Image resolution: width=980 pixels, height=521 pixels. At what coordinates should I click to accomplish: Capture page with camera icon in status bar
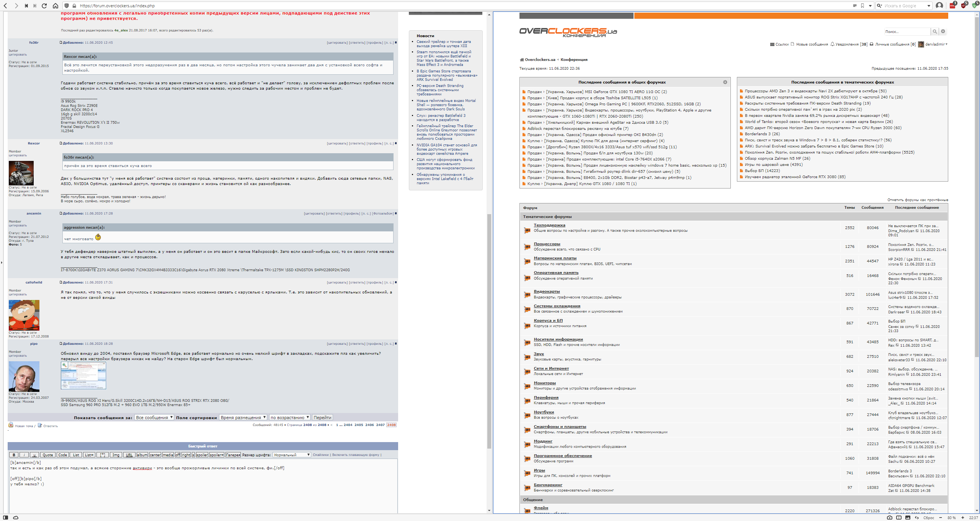click(x=890, y=518)
